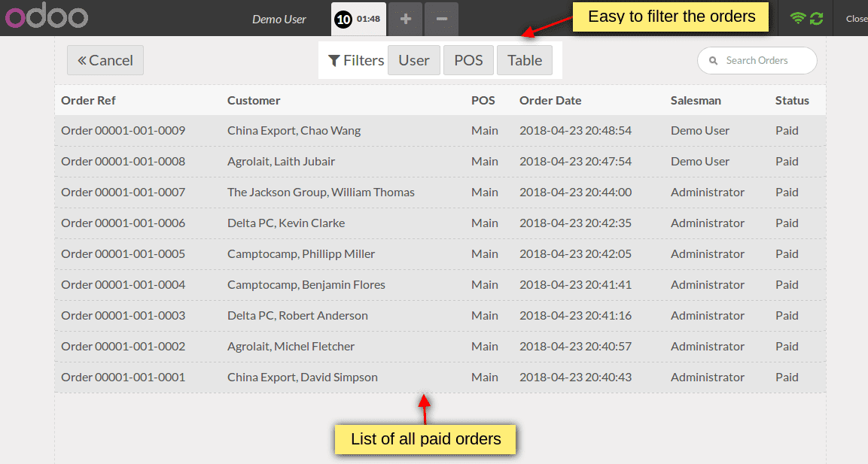Click order date 2018-04-23 20:44:00
The image size is (868, 464).
tap(576, 193)
